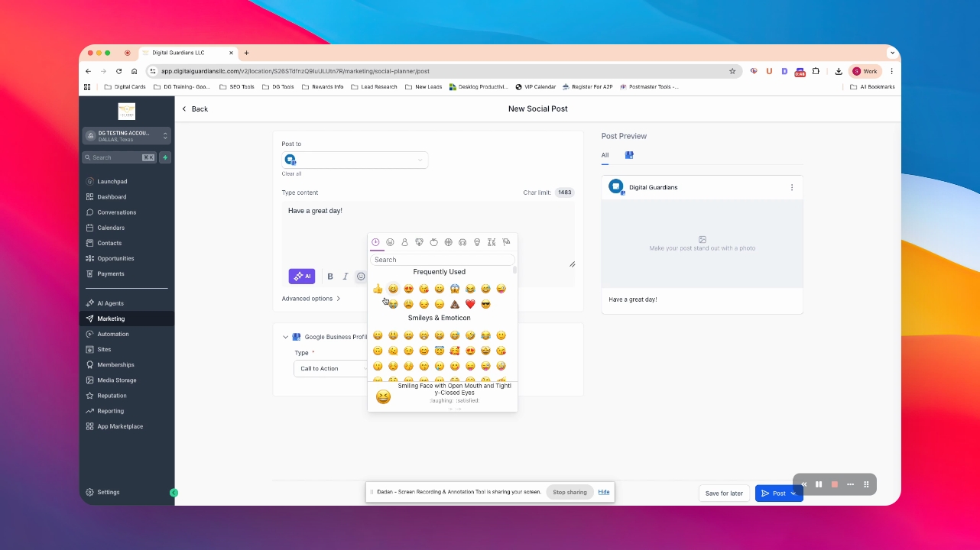Image resolution: width=980 pixels, height=550 pixels.
Task: Focus the emoji Search field
Action: click(x=442, y=260)
